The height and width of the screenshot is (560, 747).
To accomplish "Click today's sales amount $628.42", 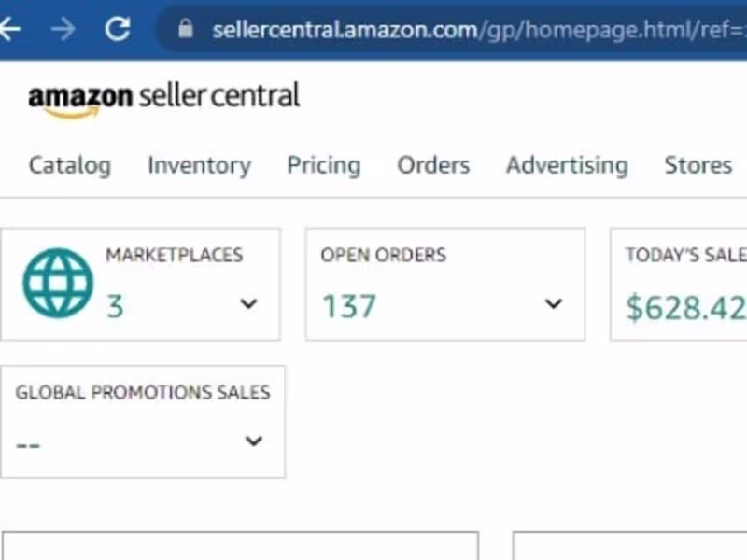I will point(685,307).
